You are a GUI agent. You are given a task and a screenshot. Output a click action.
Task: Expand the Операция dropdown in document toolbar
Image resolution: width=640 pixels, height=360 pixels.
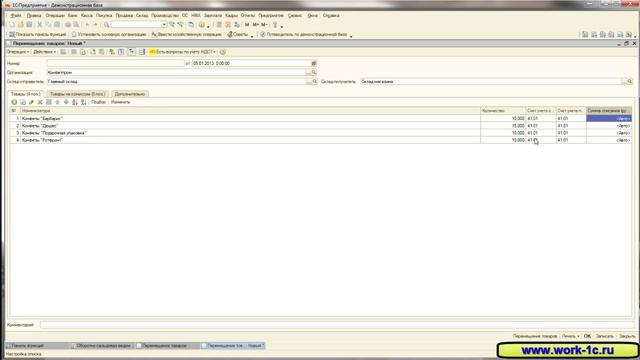pyautogui.click(x=18, y=52)
